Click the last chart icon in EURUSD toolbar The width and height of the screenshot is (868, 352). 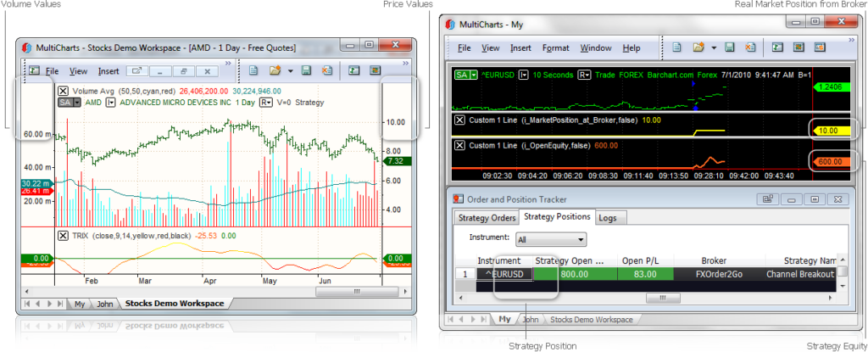(x=819, y=48)
